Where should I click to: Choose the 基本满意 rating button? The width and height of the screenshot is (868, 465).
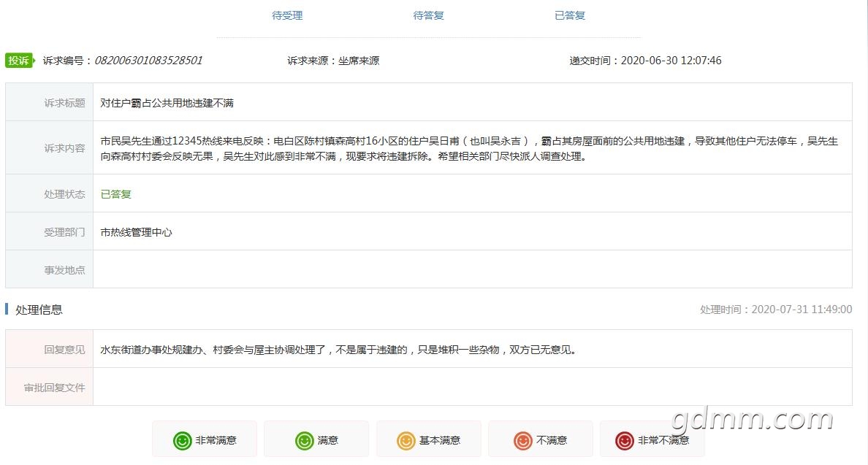tap(429, 439)
